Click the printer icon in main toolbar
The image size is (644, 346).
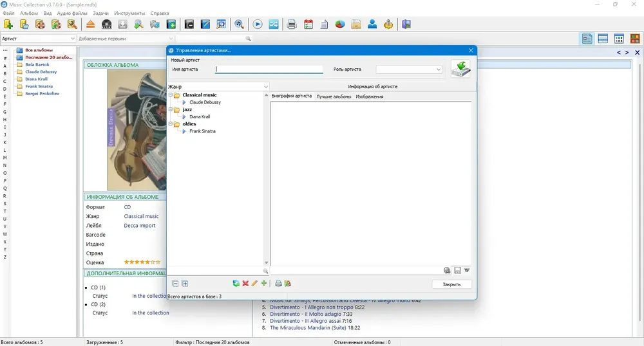pos(292,24)
